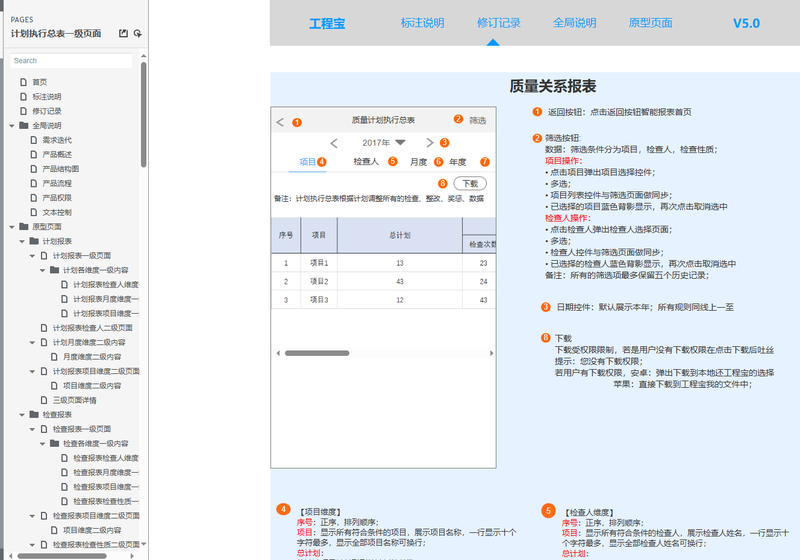The image size is (800, 560).
Task: Open the external link icon beside page title
Action: [x=123, y=33]
